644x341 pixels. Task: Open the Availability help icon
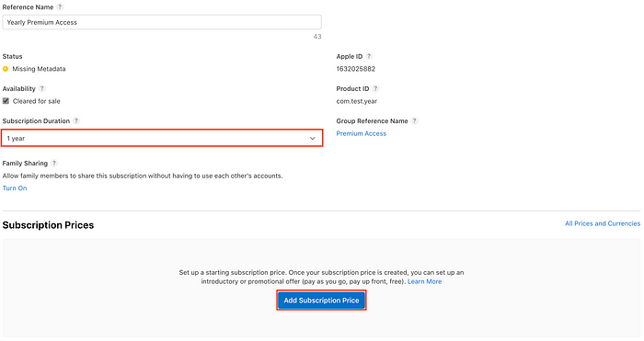tap(42, 88)
